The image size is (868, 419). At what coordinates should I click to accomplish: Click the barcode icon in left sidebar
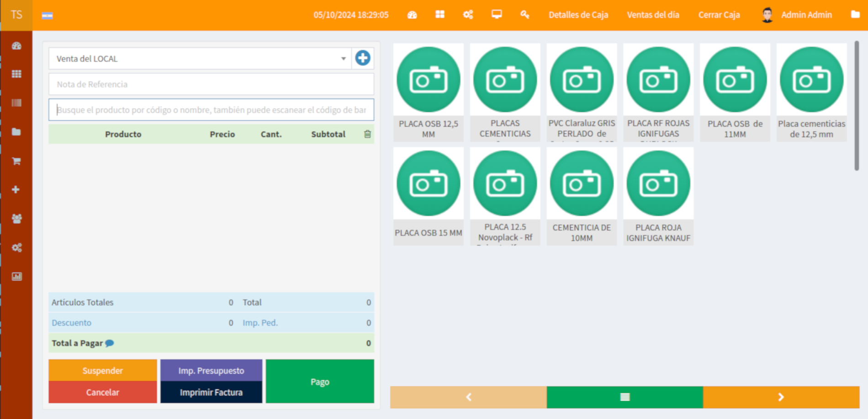coord(16,103)
